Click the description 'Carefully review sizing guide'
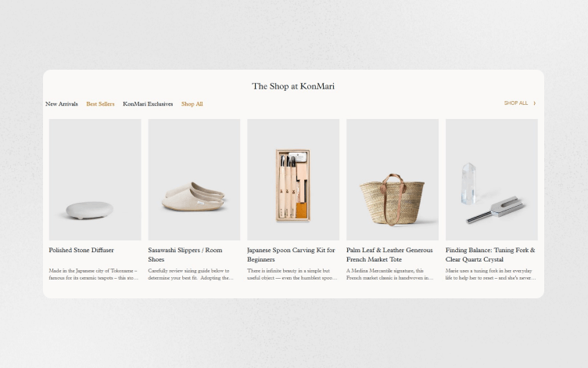 191,274
